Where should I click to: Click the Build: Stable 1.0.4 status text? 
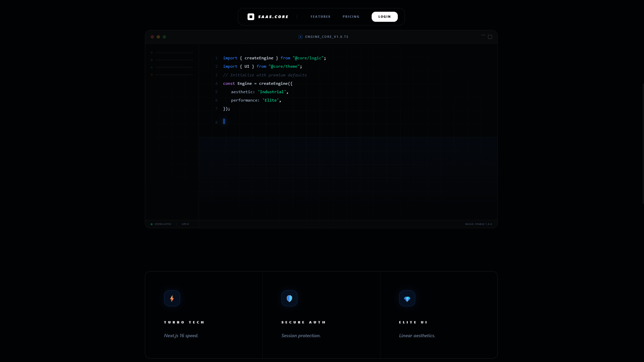(x=478, y=224)
